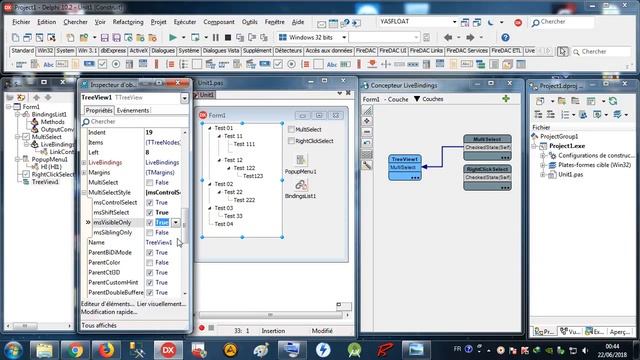The height and width of the screenshot is (360, 640).
Task: Click the component palette Chercher search box
Action: [602, 51]
